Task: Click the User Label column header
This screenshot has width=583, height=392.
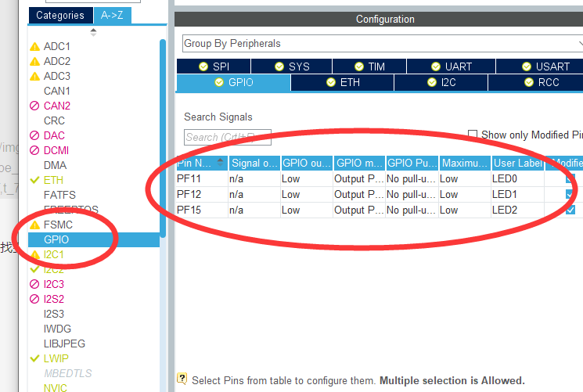Action: (517, 163)
